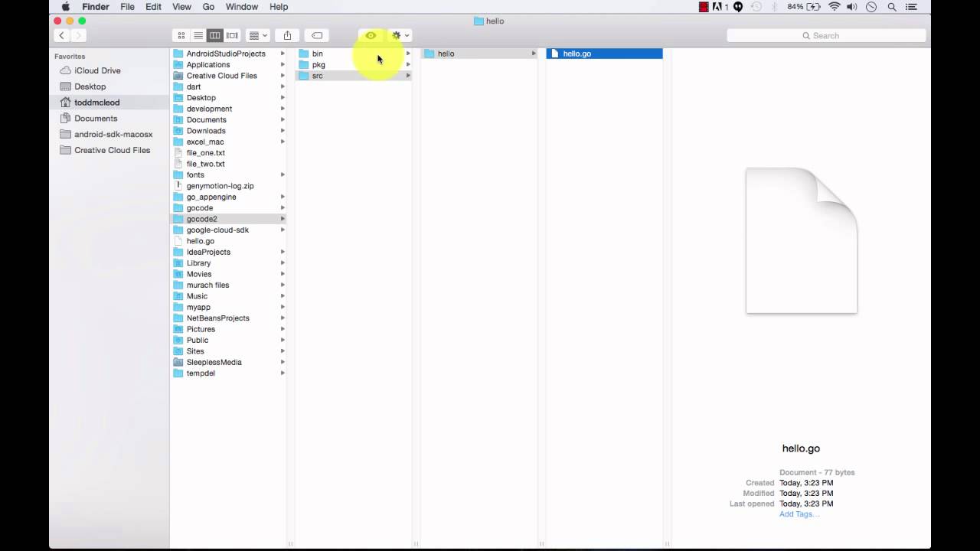This screenshot has width=980, height=551.
Task: Expand the src folder arrow
Action: tap(408, 76)
